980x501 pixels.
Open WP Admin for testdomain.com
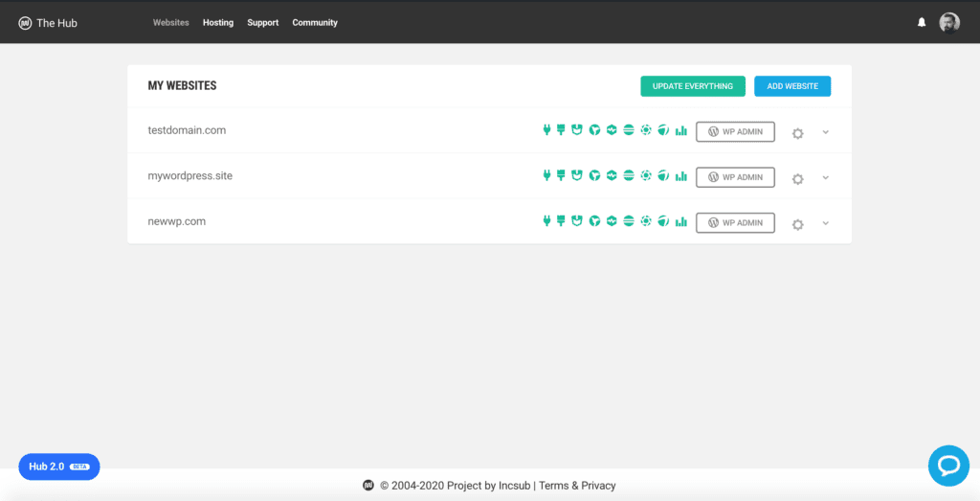735,132
